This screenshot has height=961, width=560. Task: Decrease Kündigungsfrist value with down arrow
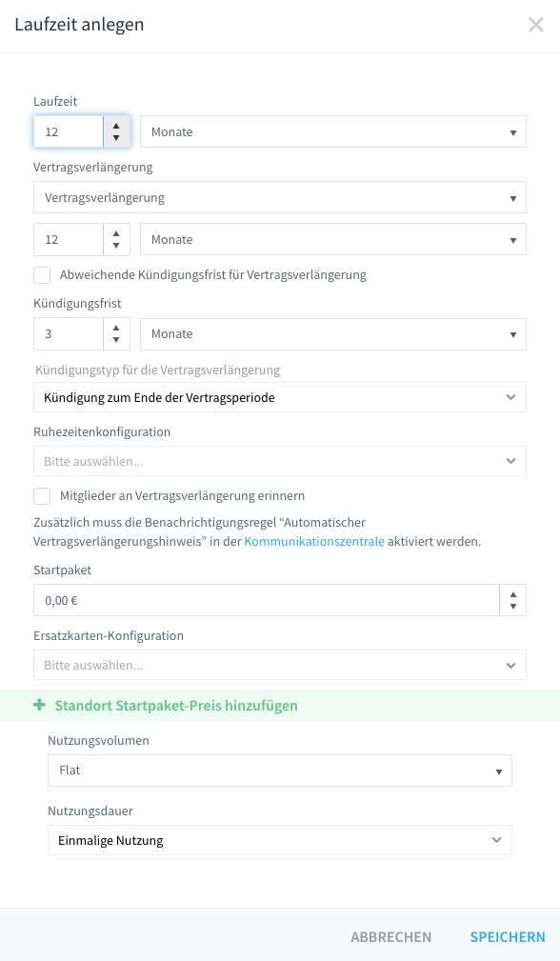[116, 341]
